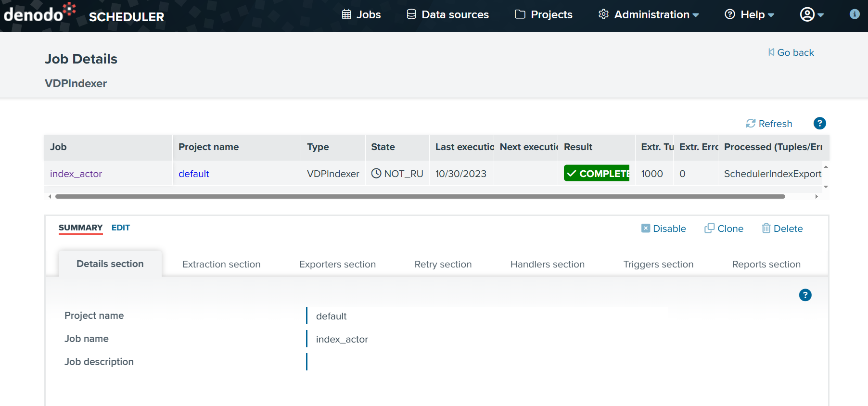The height and width of the screenshot is (406, 868).
Task: Click the COMPLETED result badge
Action: click(x=597, y=174)
